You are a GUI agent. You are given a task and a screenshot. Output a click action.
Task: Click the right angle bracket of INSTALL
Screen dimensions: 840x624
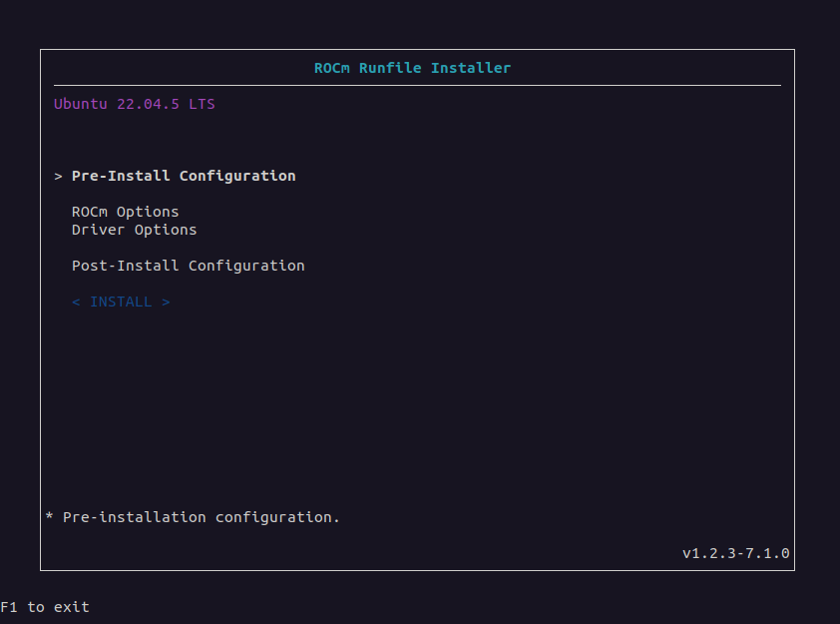(166, 302)
